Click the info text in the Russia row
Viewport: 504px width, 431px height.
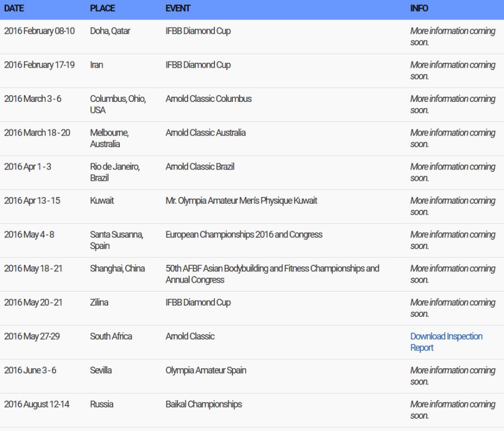point(452,410)
